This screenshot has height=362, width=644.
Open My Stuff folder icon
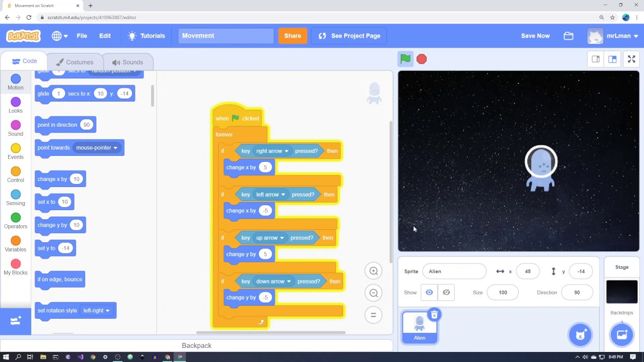tap(569, 36)
